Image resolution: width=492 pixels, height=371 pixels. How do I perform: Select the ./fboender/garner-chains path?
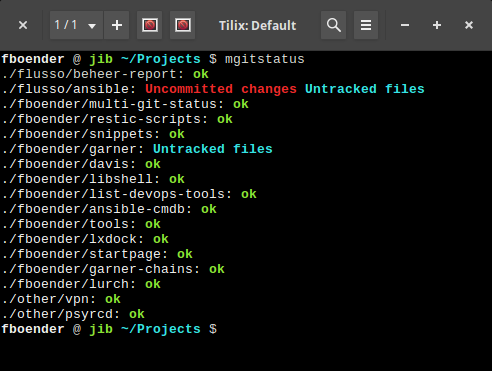pos(101,269)
